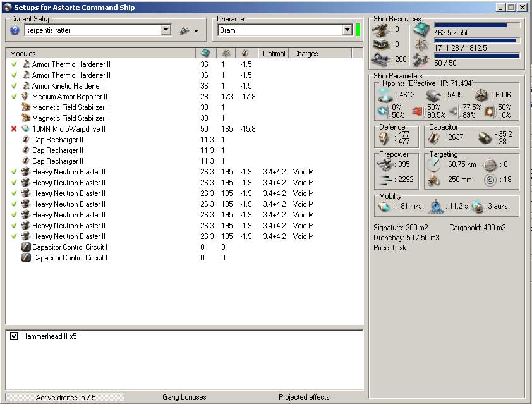Image resolution: width=532 pixels, height=404 pixels.
Task: Click the Cargohold: 400 m3 value
Action: pos(478,228)
